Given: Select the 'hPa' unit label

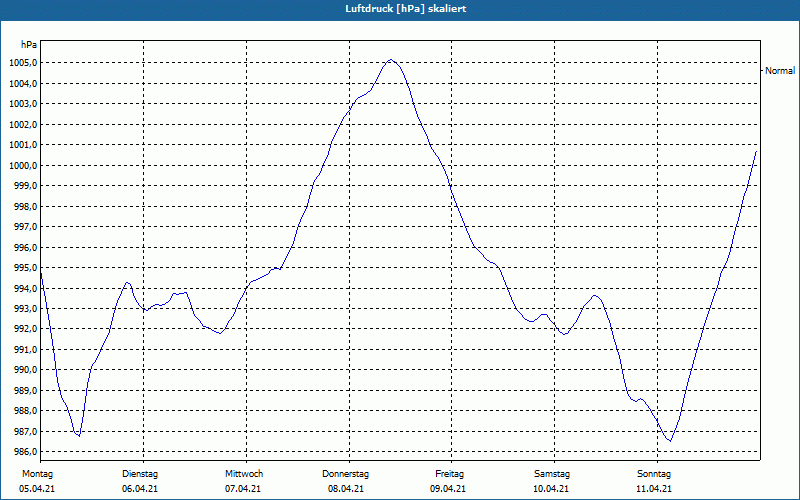Looking at the screenshot, I should (29, 45).
